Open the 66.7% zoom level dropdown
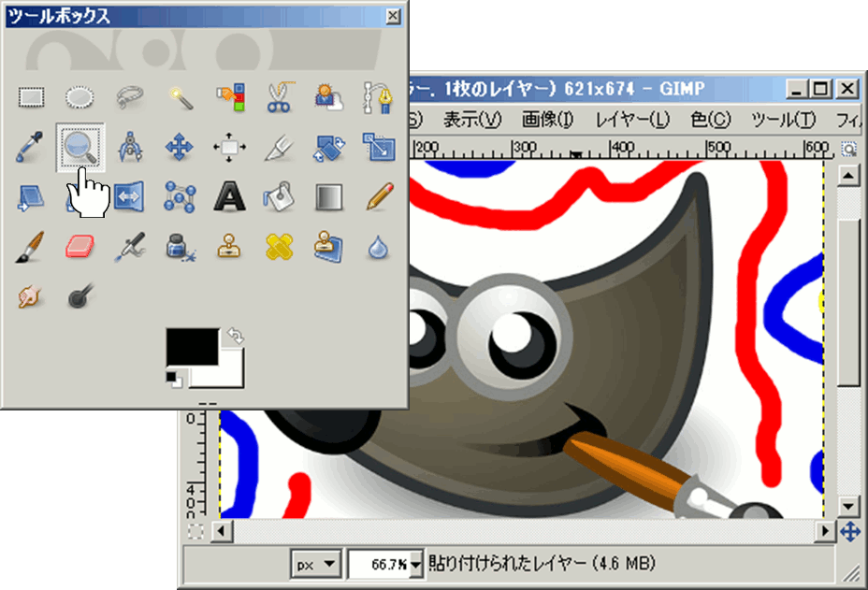The height and width of the screenshot is (590, 868). point(416,564)
